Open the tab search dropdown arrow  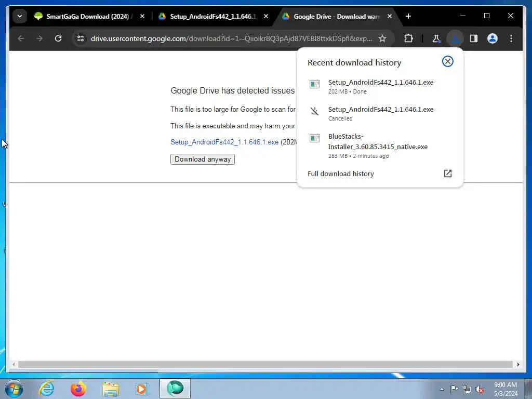(x=20, y=16)
